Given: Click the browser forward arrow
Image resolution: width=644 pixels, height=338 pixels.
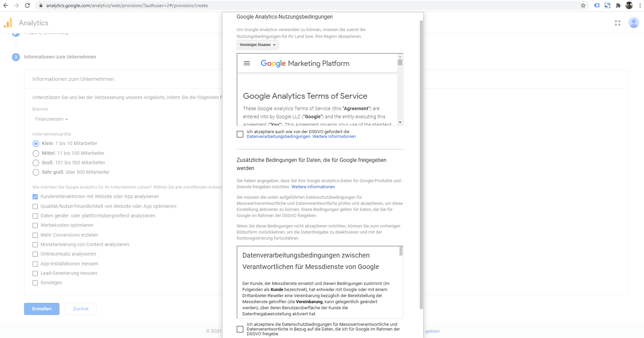Looking at the screenshot, I should pyautogui.click(x=17, y=5).
